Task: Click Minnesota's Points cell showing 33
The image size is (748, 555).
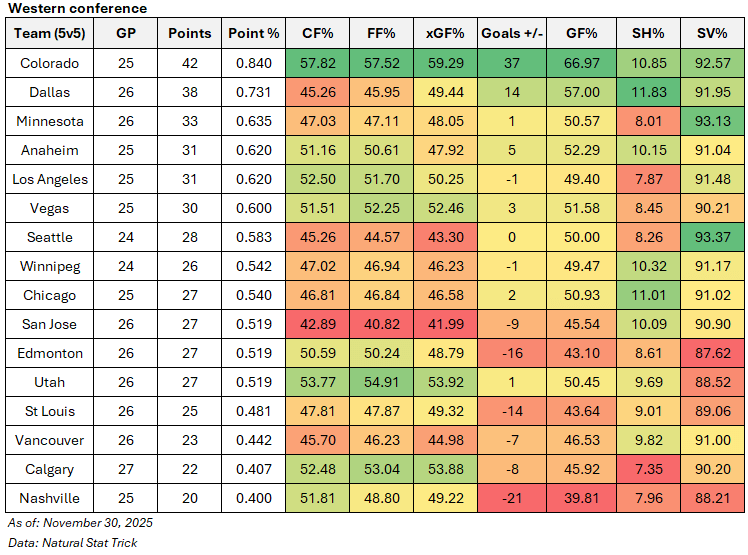Action: pos(189,121)
